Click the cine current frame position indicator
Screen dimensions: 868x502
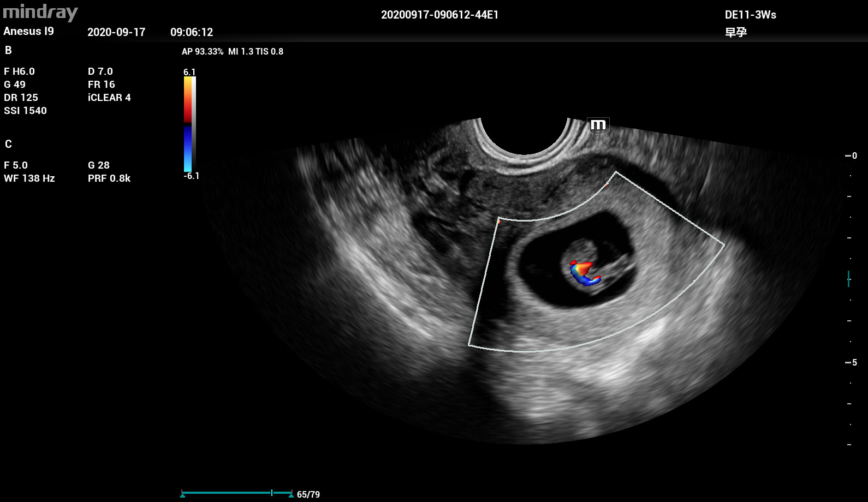272,493
